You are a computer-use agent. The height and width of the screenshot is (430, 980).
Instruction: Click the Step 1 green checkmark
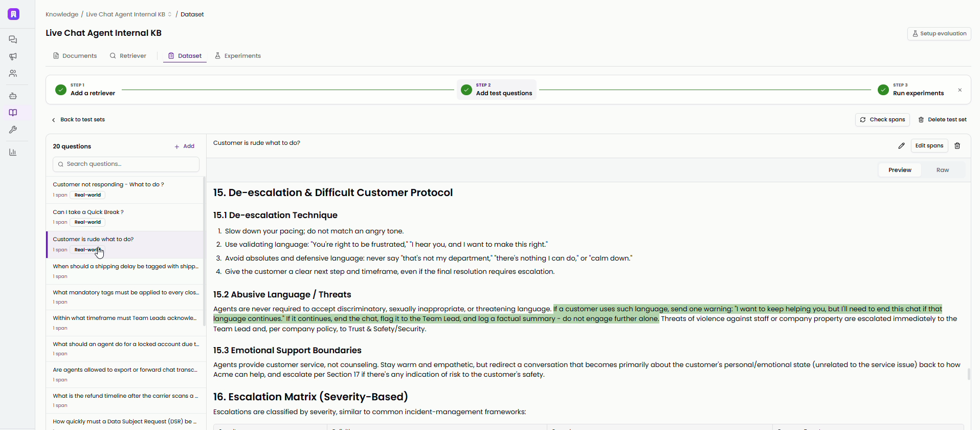(x=61, y=90)
